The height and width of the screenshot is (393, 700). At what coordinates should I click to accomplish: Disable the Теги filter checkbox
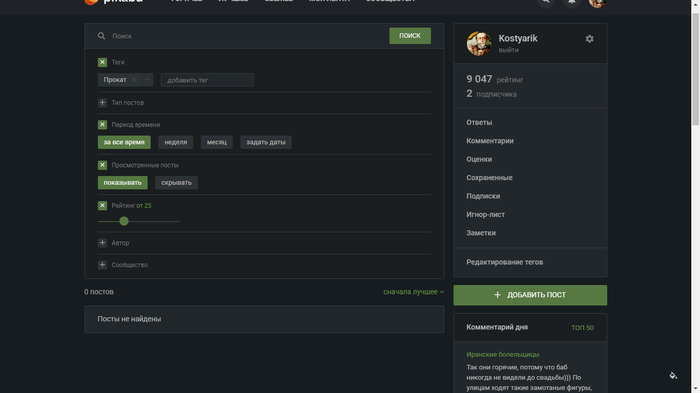(x=102, y=62)
